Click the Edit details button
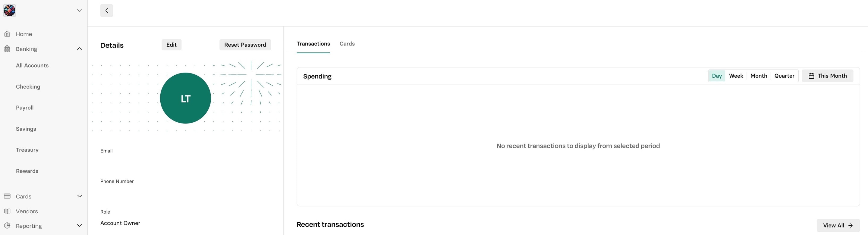Screen dimensions: 868x235 coord(171,45)
